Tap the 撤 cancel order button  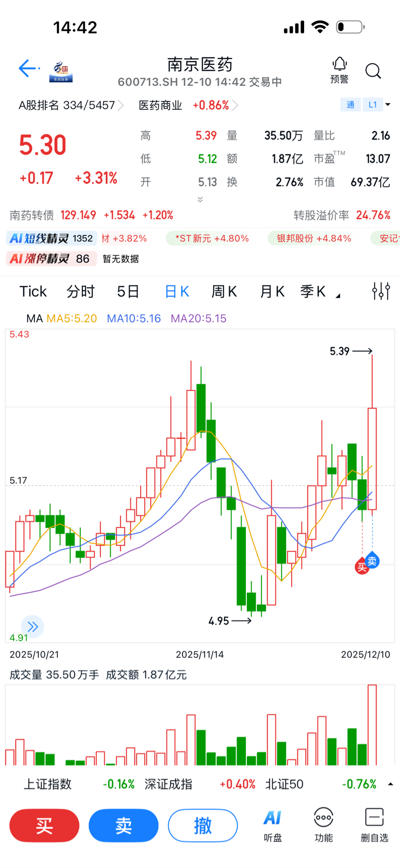tap(203, 826)
